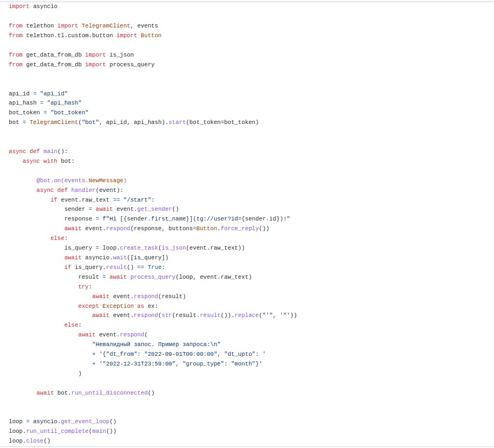This screenshot has height=448, width=494.
Task: Click the api_id = "api_id" assignment line
Action: tap(38, 93)
